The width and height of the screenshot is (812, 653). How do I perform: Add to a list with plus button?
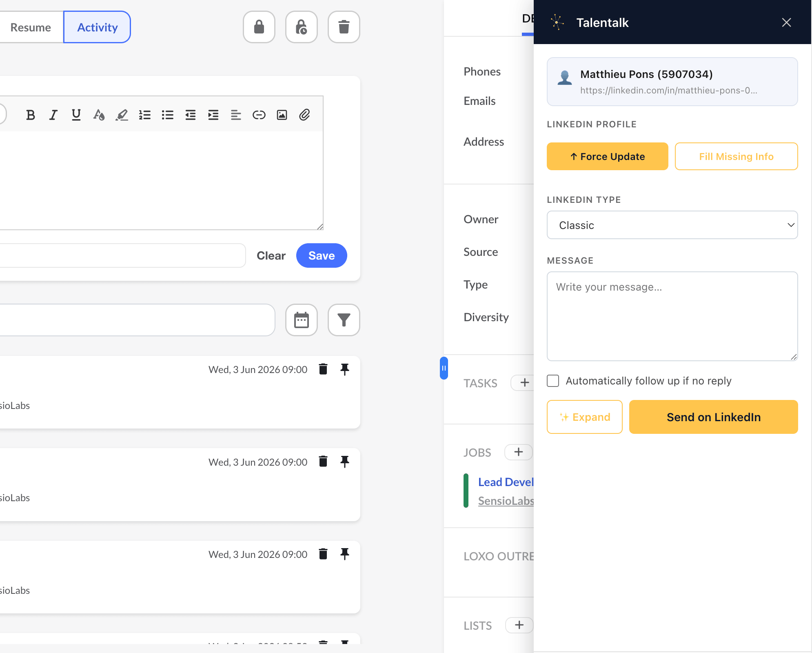(x=519, y=625)
